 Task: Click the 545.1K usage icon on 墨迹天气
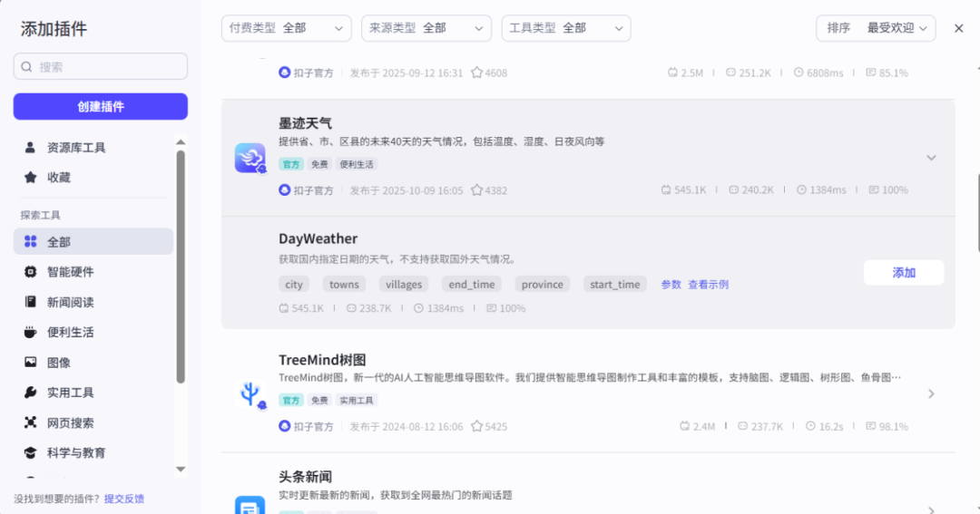666,189
